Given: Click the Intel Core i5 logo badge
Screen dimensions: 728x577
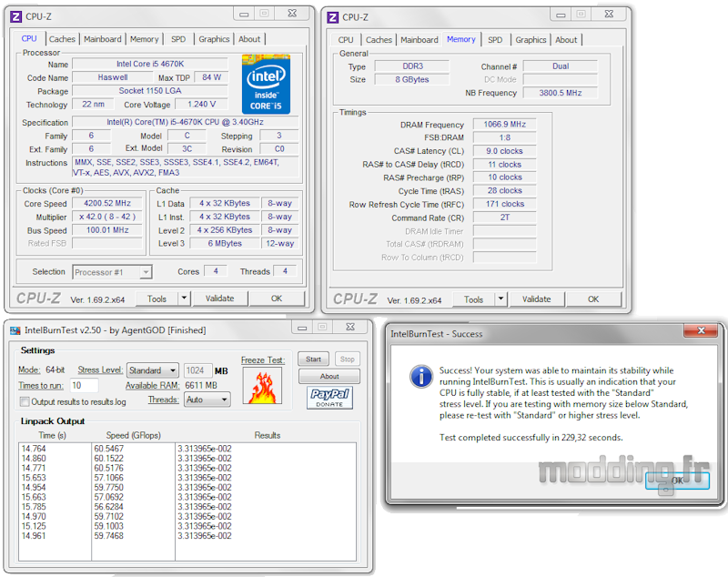Looking at the screenshot, I should click(266, 84).
